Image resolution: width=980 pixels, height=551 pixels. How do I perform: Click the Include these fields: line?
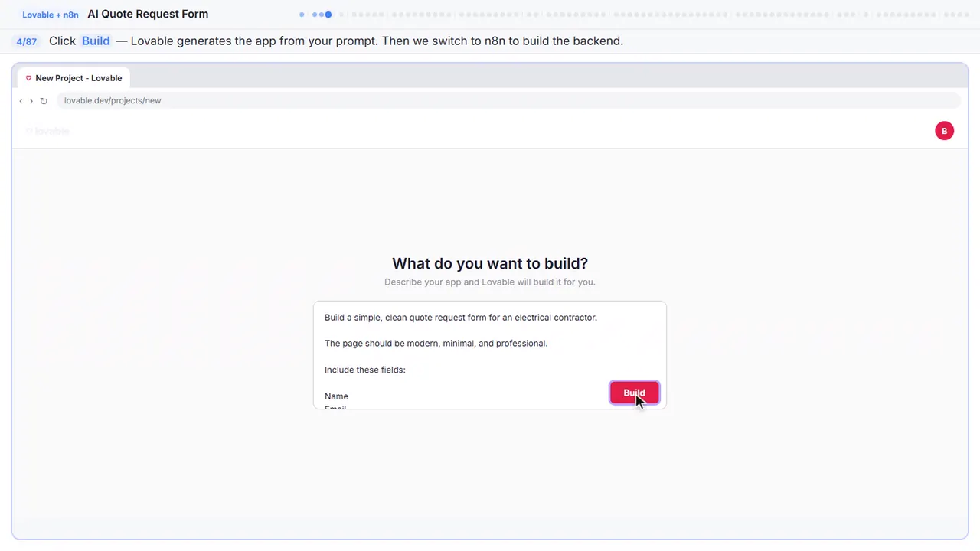(364, 370)
